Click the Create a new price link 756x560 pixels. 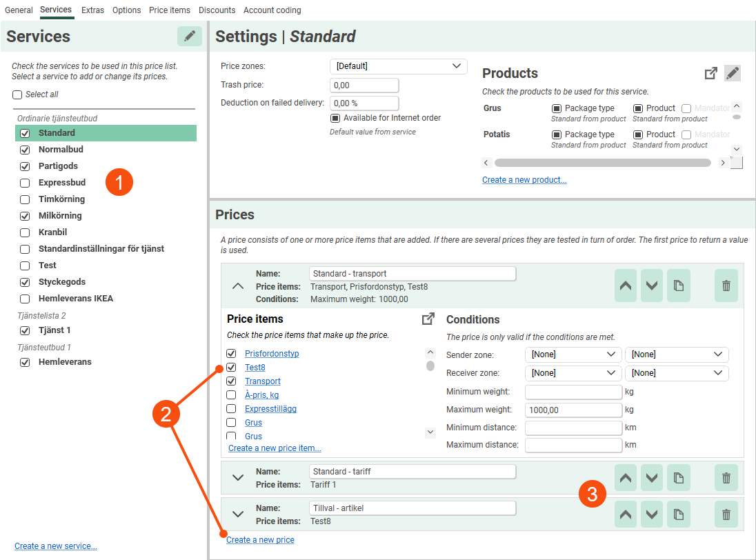(x=261, y=540)
